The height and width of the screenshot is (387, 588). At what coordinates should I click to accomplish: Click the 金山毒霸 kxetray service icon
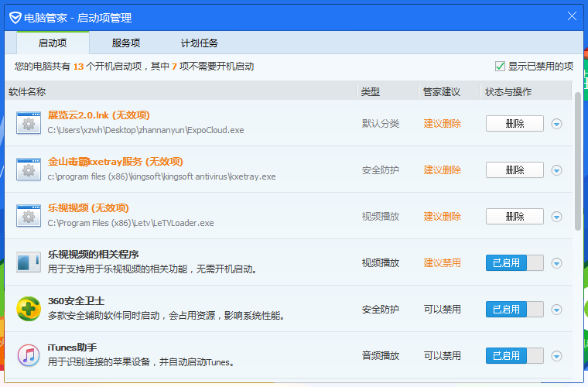pyautogui.click(x=29, y=170)
